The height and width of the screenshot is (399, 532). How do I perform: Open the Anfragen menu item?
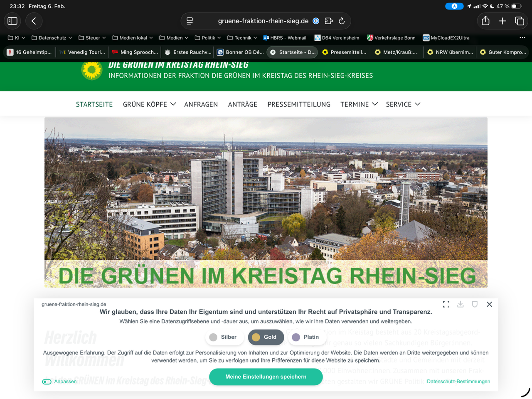pos(201,104)
